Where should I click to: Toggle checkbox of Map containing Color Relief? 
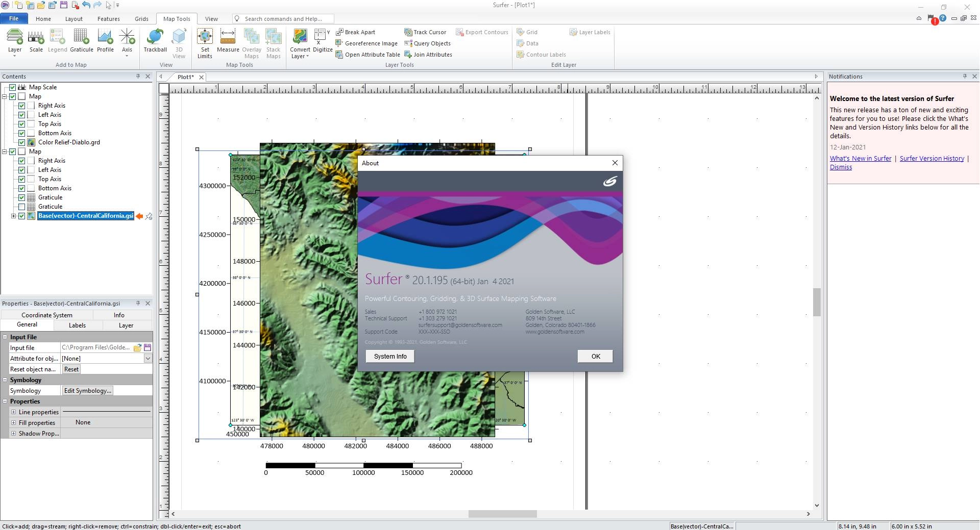[x=13, y=96]
